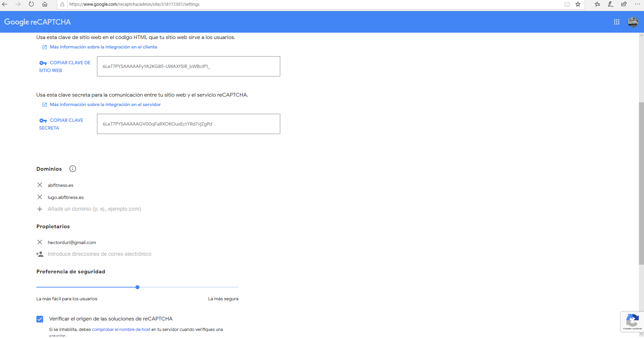
Task: Click the Propietarios heading
Action: tap(53, 226)
